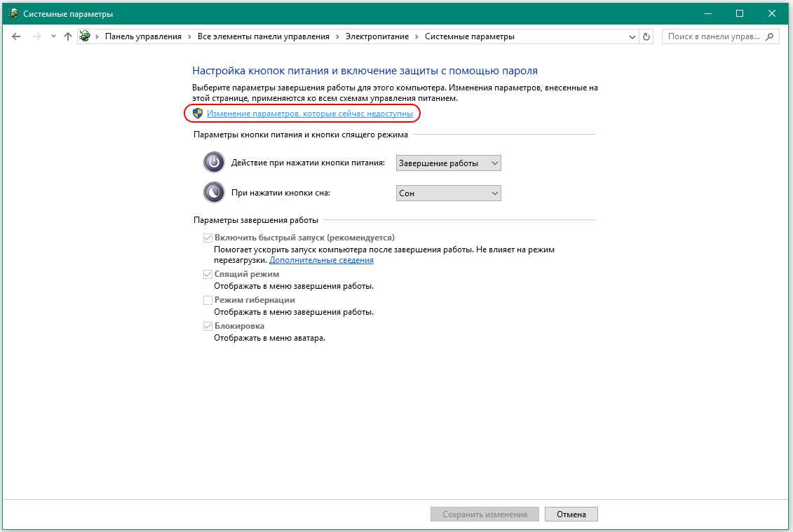Expand chevron after 'Все элементы панели управления'
This screenshot has width=793, height=532.
[x=337, y=36]
